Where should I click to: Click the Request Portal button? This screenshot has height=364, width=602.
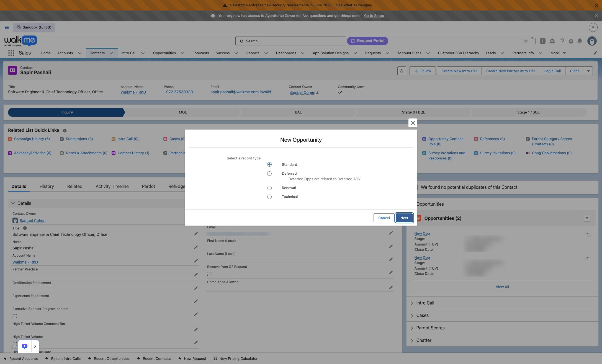[x=367, y=41]
